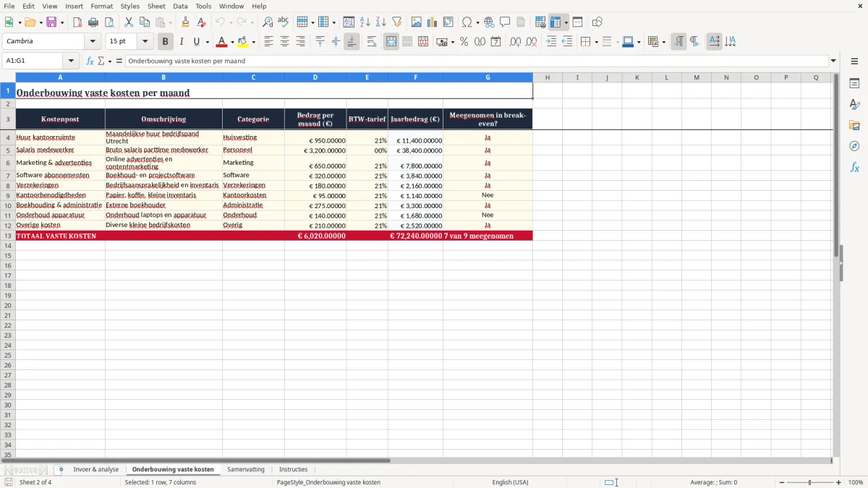This screenshot has width=868, height=488.
Task: Open Borders dropdown arrow
Action: (x=596, y=42)
